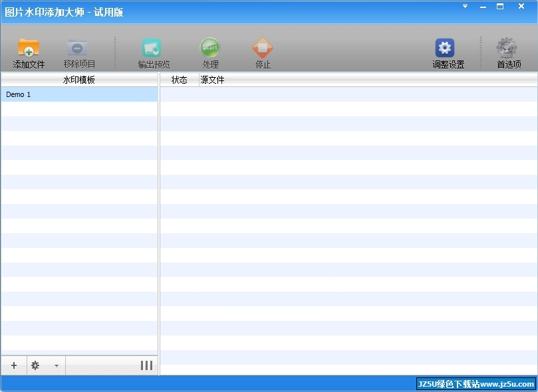Click the 状态 column header
This screenshot has height=392, width=538.
pyautogui.click(x=180, y=80)
